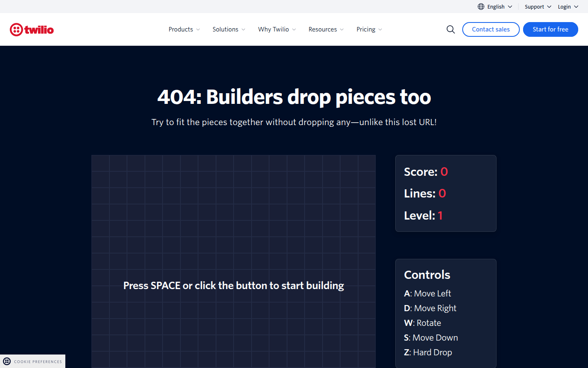This screenshot has height=368, width=588.
Task: Click the cookie preferences icon
Action: tap(7, 361)
